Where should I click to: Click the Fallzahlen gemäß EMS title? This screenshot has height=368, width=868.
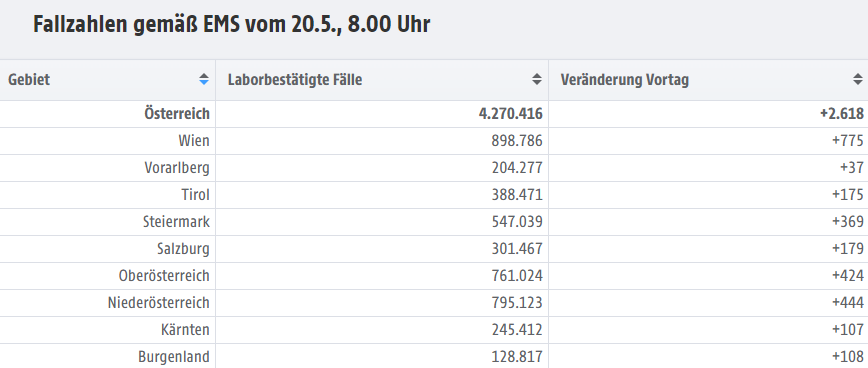coord(231,25)
